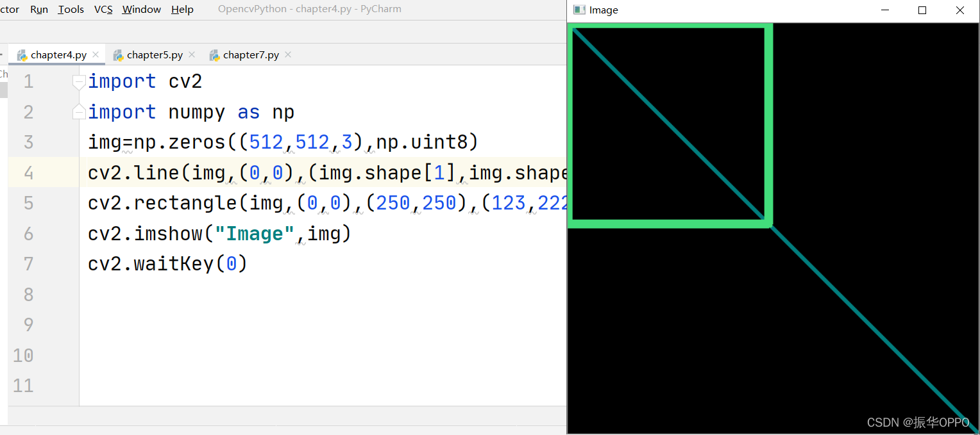
Task: Click the Python file icon on chapter7.py tab
Action: [x=214, y=55]
